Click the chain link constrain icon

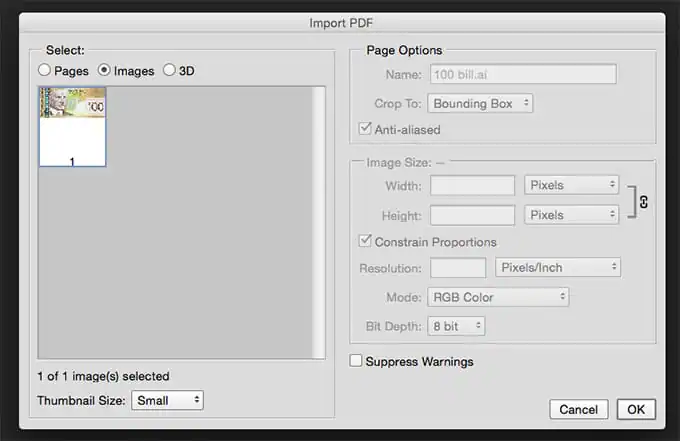[643, 202]
